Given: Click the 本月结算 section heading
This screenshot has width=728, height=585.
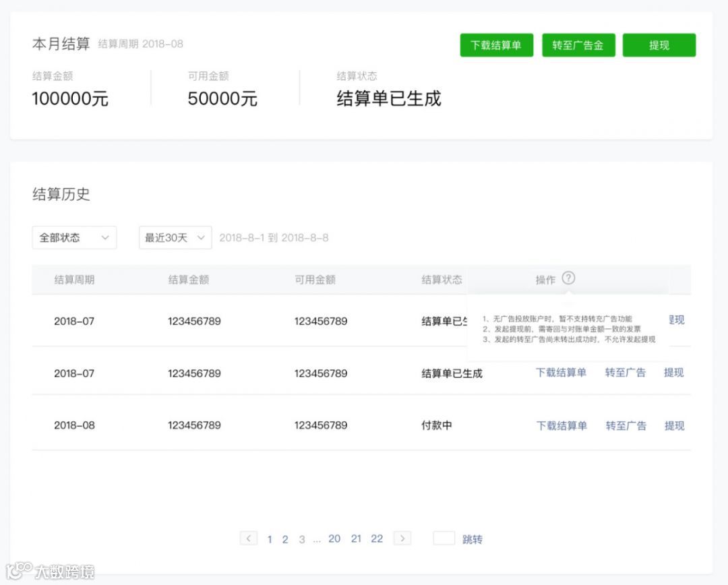Looking at the screenshot, I should point(61,44).
